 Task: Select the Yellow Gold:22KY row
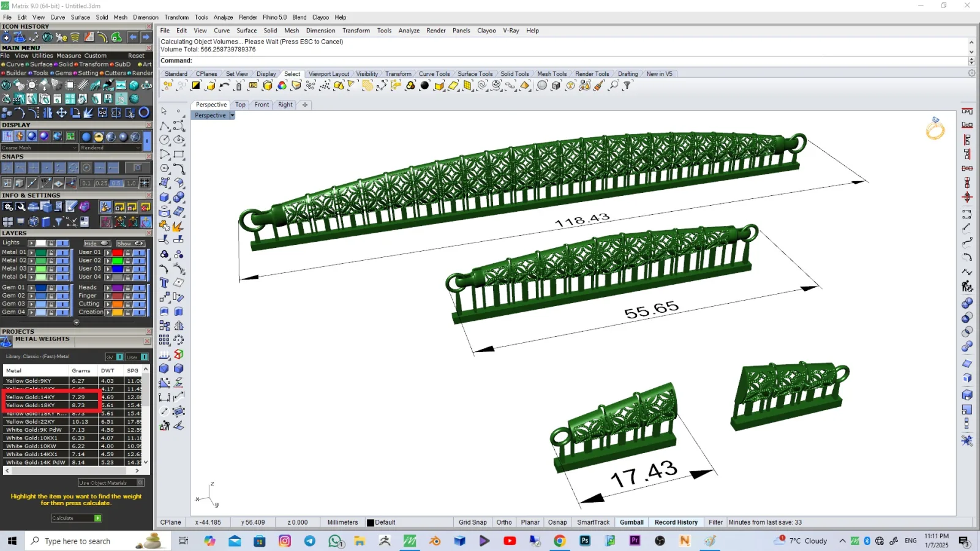73,422
